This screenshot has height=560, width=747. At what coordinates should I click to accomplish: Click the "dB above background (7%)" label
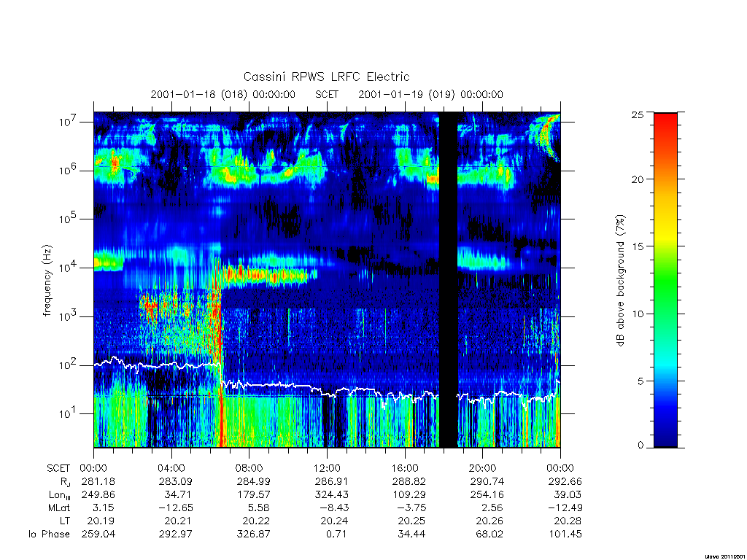click(x=620, y=281)
